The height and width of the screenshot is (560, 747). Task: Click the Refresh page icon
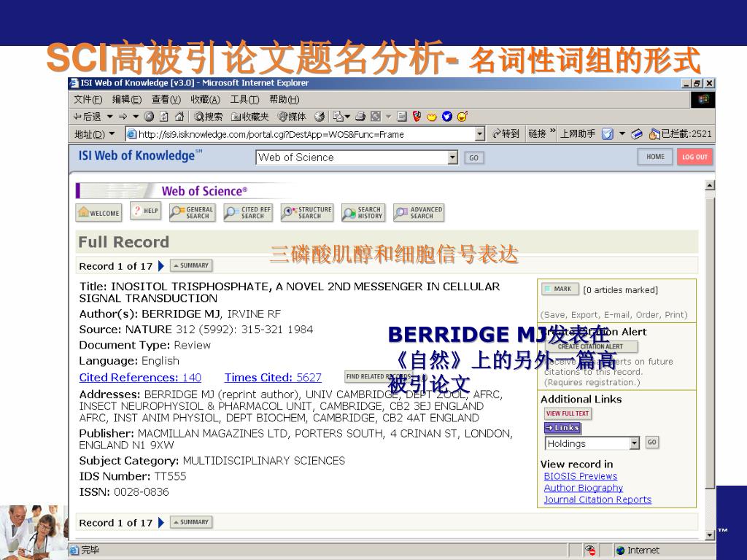pos(164,117)
